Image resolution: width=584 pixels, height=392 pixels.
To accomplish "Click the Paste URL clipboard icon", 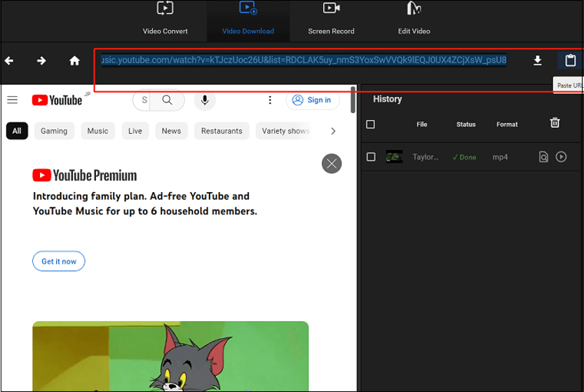I will (570, 60).
